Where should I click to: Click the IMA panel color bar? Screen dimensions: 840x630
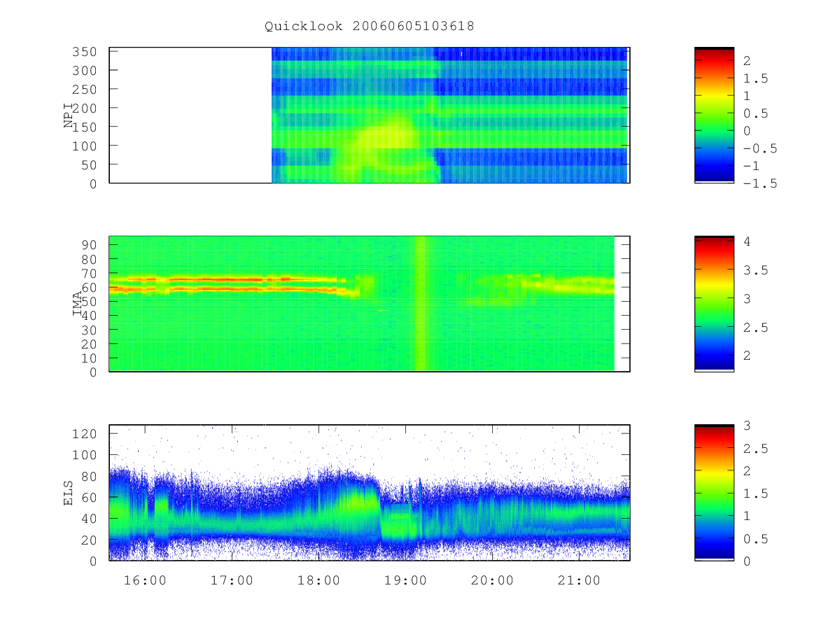(714, 304)
